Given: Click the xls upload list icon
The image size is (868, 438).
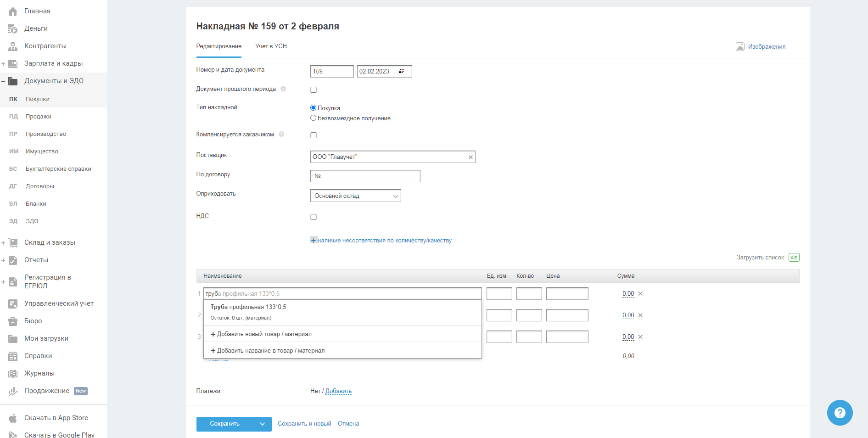Looking at the screenshot, I should 794,258.
